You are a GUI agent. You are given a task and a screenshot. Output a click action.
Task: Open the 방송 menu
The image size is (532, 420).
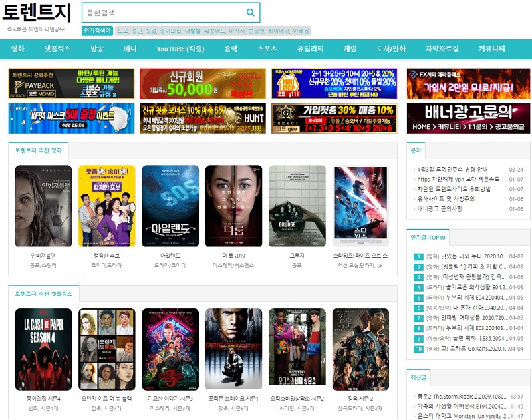click(97, 49)
